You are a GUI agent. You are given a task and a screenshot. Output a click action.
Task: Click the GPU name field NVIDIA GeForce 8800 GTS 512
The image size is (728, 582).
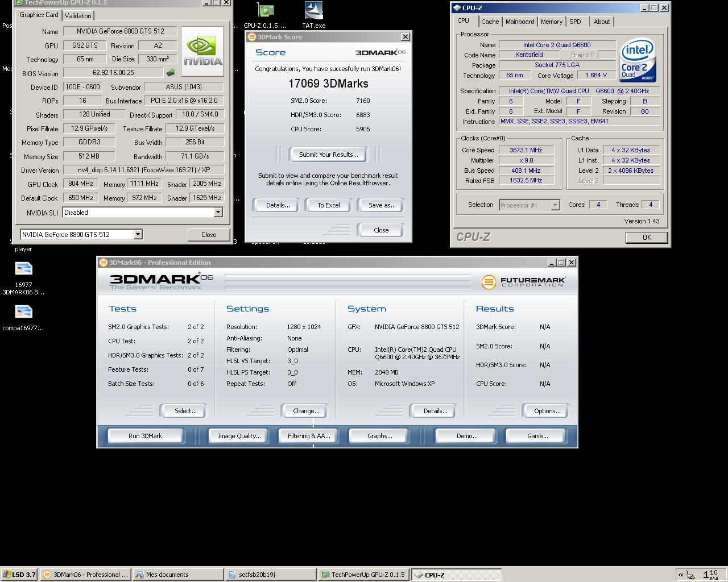click(x=120, y=31)
